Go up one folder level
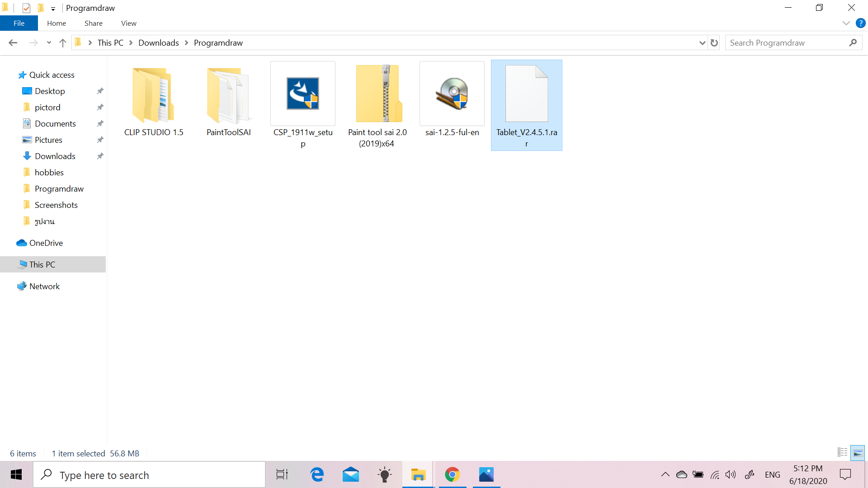Screen dimensions: 868x488 pos(63,43)
